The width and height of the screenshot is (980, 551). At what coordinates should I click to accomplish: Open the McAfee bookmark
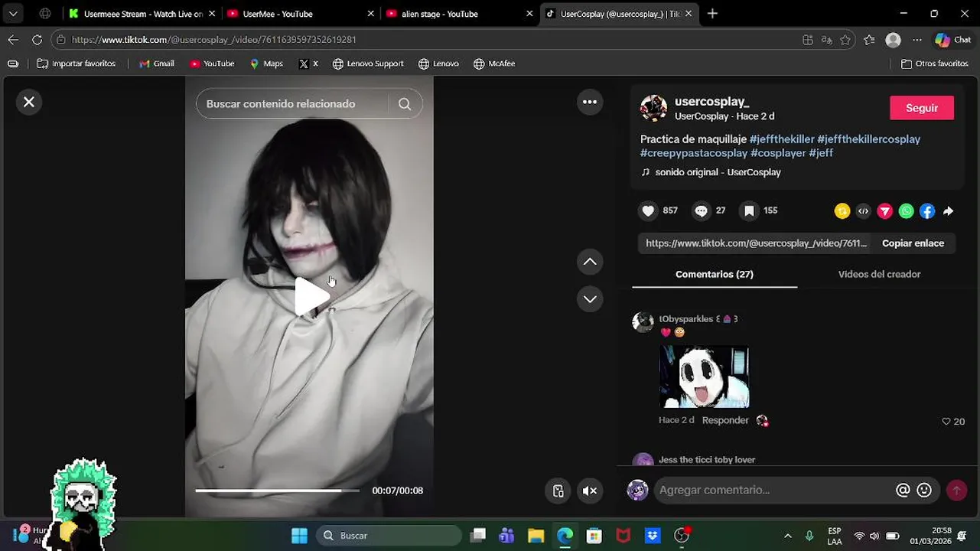(494, 64)
